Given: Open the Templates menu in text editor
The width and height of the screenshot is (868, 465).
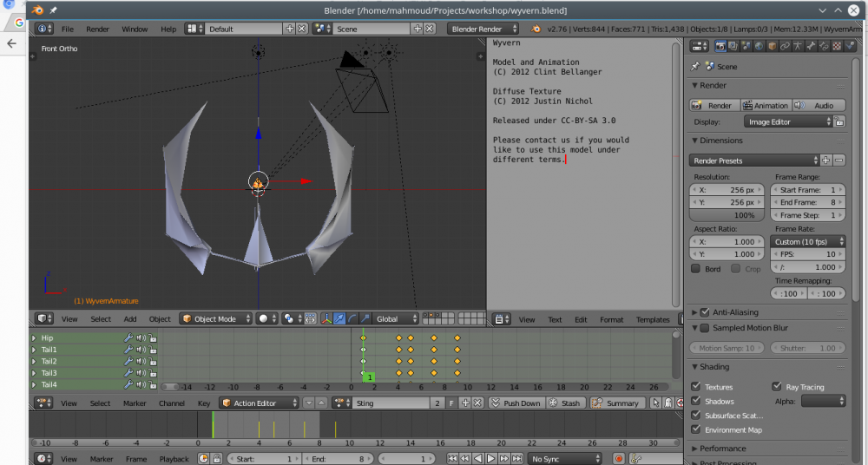Looking at the screenshot, I should click(x=653, y=319).
